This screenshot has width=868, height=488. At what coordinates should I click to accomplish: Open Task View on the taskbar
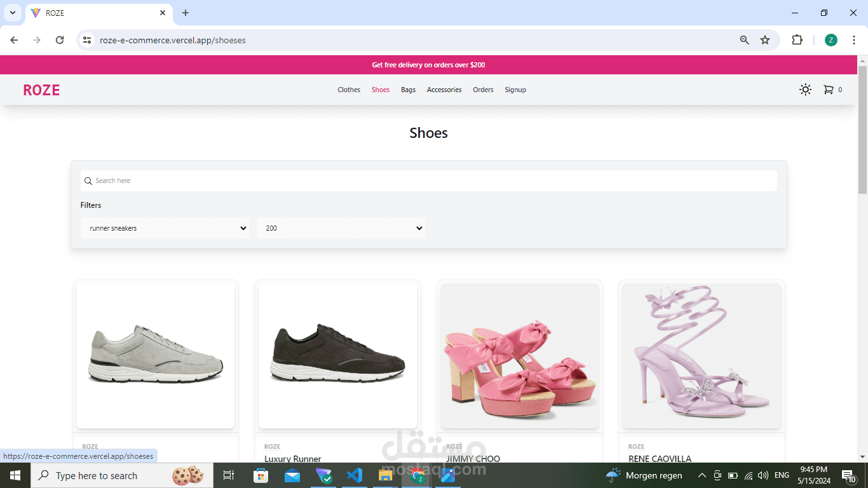(229, 475)
